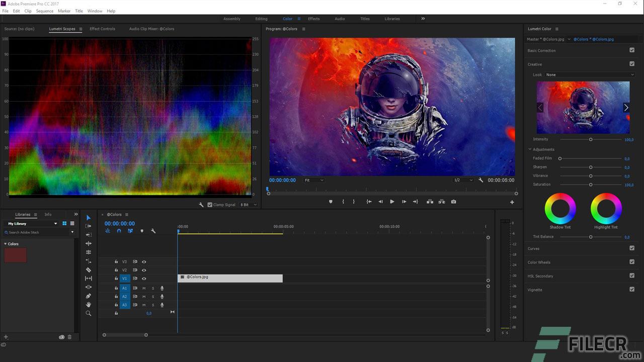Open the 8 Bit dropdown in Lumetri Scopes
644x362 pixels.
point(248,204)
